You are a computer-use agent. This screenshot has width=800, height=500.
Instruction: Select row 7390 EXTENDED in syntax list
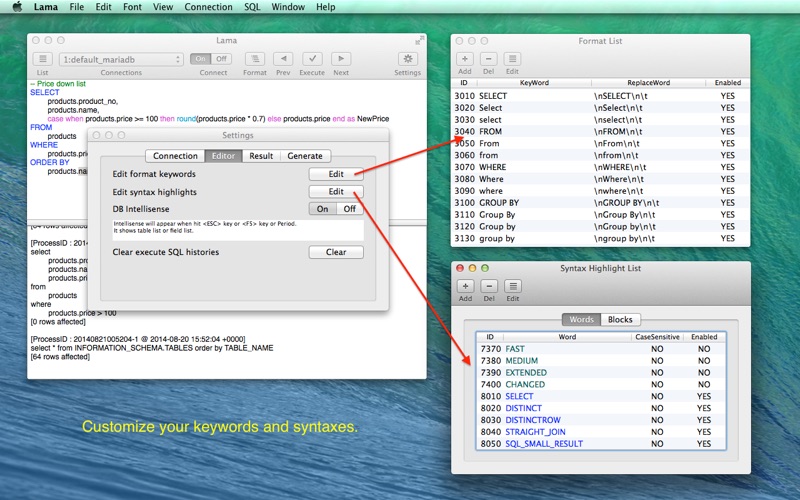coord(601,372)
